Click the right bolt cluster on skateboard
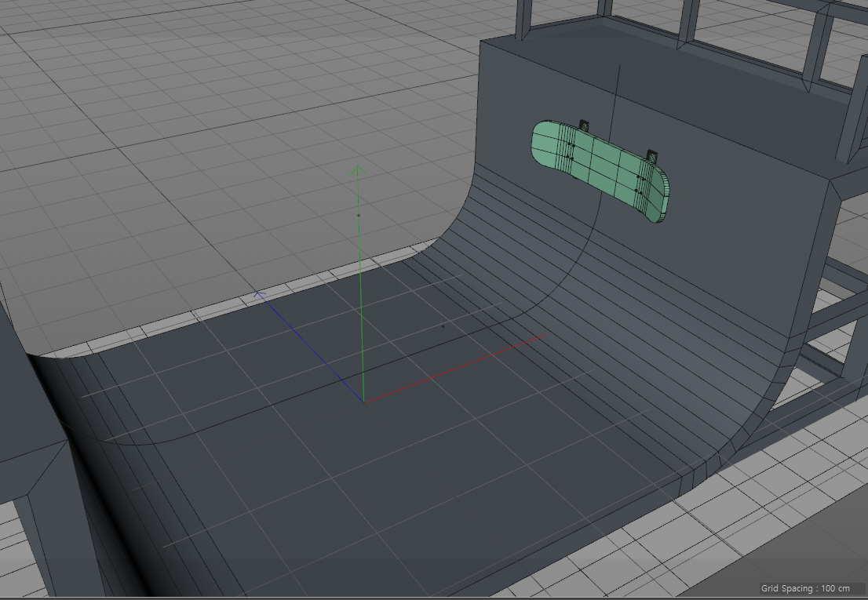This screenshot has width=868, height=600. pos(640,185)
